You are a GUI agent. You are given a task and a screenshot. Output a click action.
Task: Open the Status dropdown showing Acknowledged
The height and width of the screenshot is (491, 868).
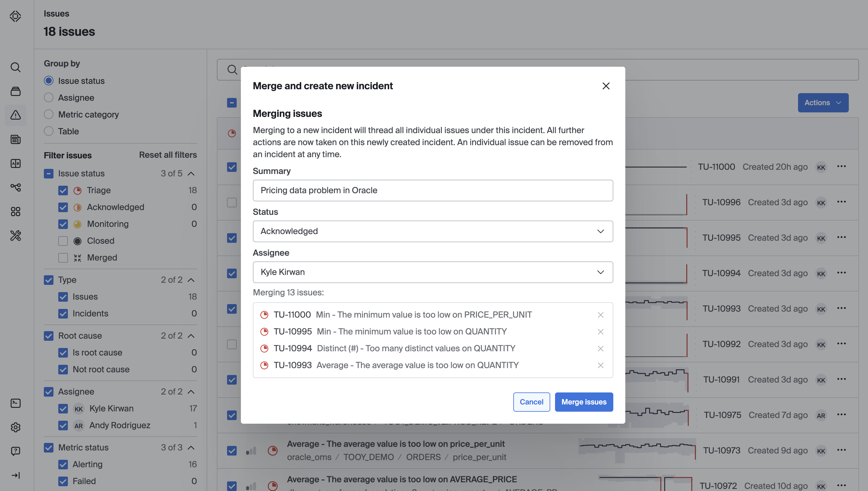pyautogui.click(x=433, y=231)
